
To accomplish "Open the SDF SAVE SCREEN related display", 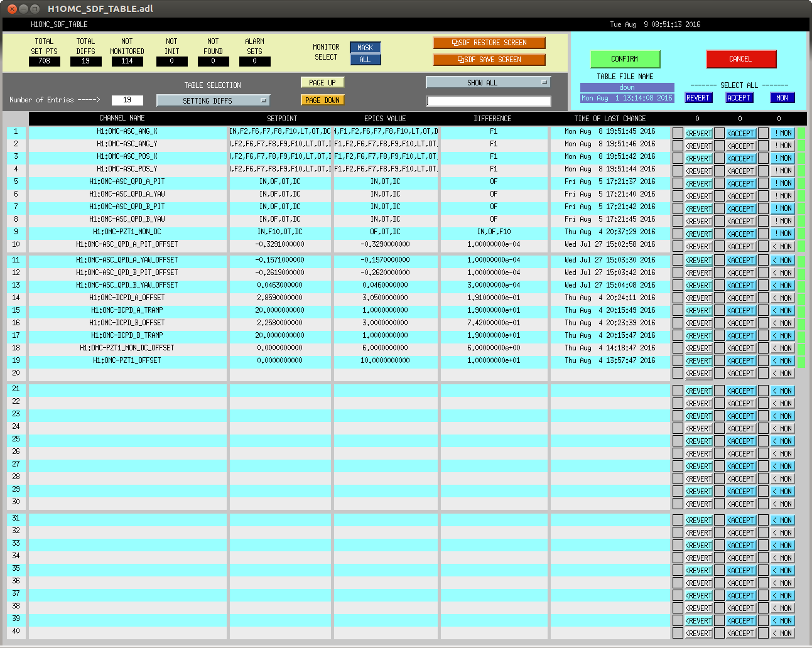I will tap(489, 60).
